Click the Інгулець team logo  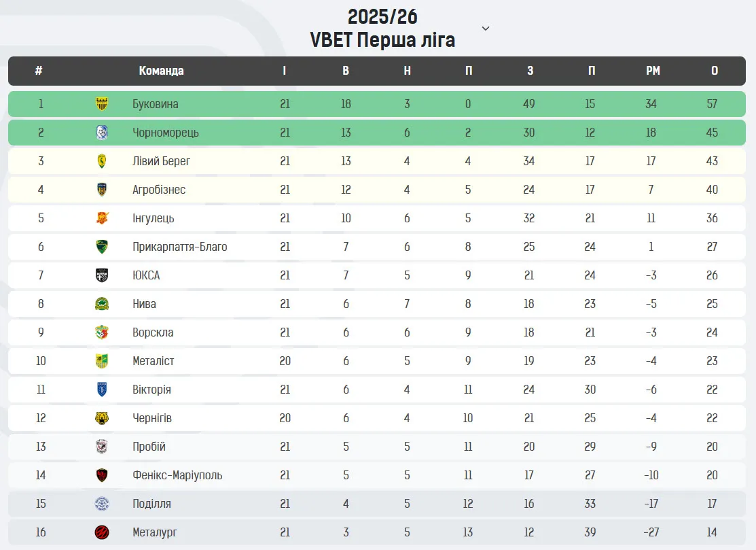tap(102, 218)
